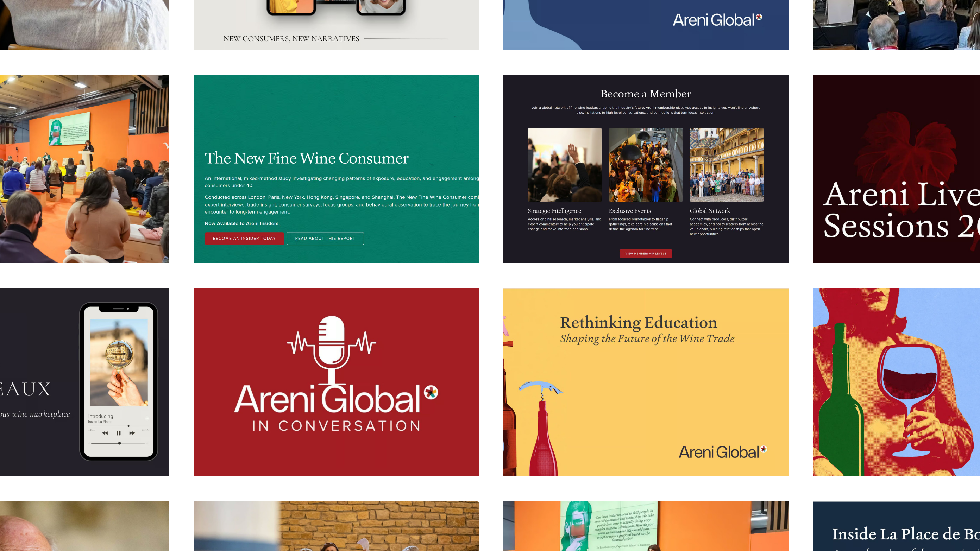Click the Exclusive Events label
The width and height of the screenshot is (980, 551).
[x=630, y=211]
